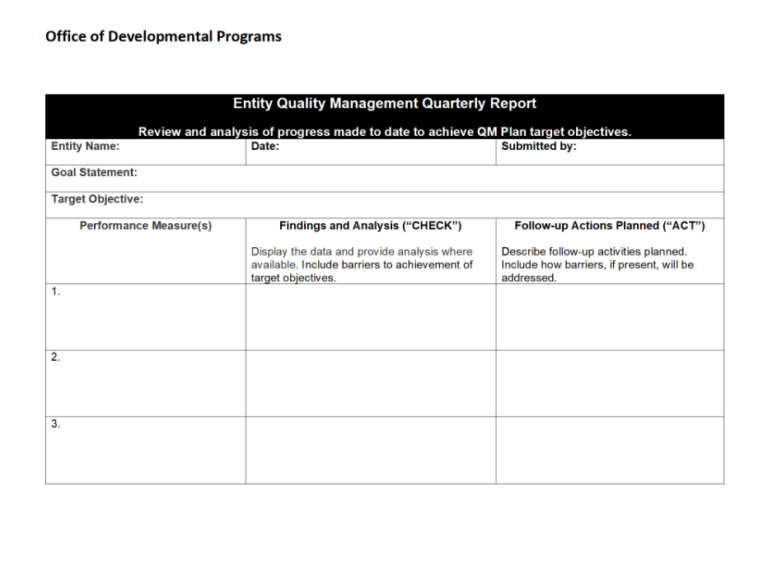
Task: Click performance measure row '3.' cell
Action: pyautogui.click(x=145, y=450)
